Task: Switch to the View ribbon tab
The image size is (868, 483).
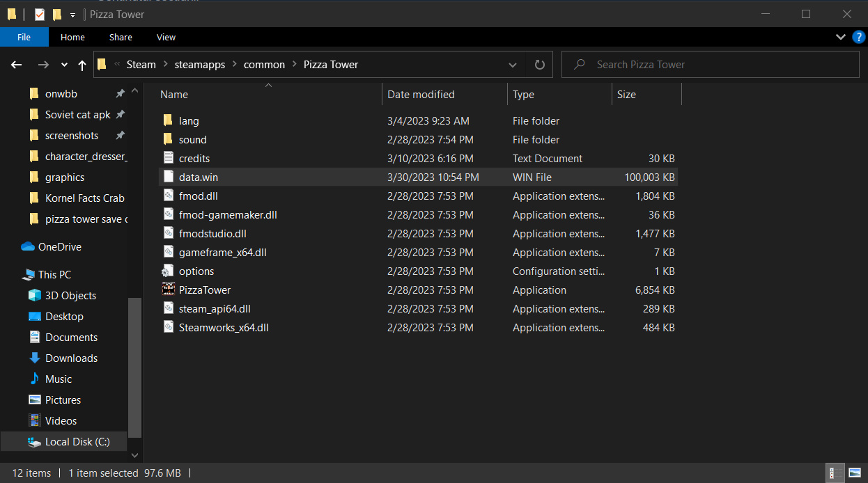Action: click(x=166, y=37)
